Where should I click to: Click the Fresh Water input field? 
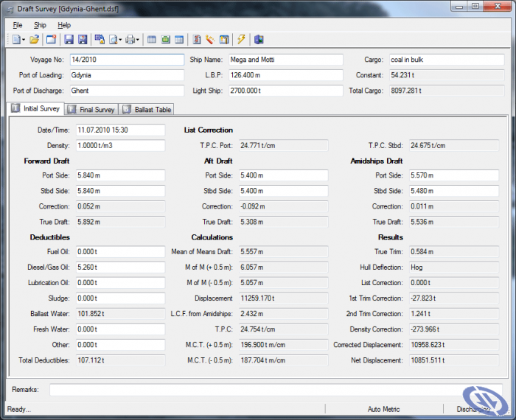(x=120, y=329)
